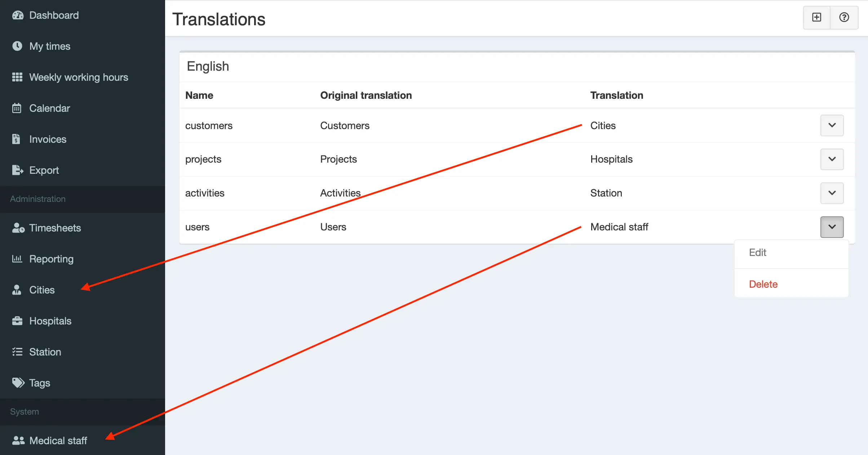Click the add translation plus icon
Viewport: 868px width, 455px height.
pyautogui.click(x=817, y=17)
